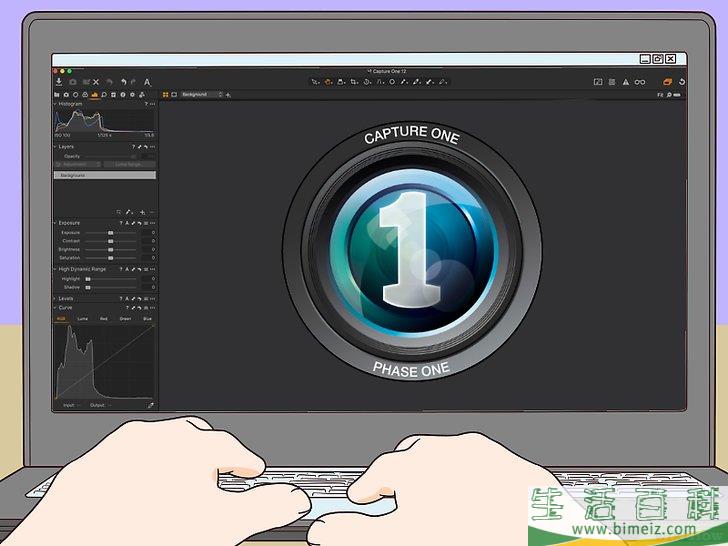Image resolution: width=728 pixels, height=546 pixels.
Task: Open the Histogram panel options menu
Action: coord(152,104)
